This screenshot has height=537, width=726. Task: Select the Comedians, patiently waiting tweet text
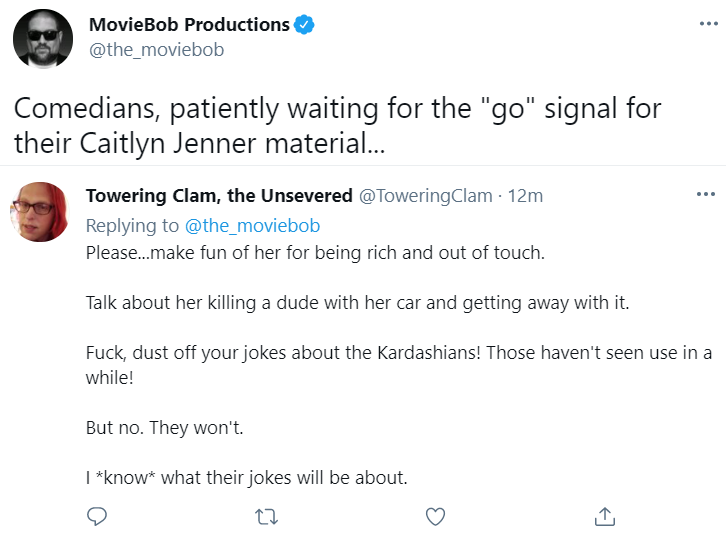(338, 125)
